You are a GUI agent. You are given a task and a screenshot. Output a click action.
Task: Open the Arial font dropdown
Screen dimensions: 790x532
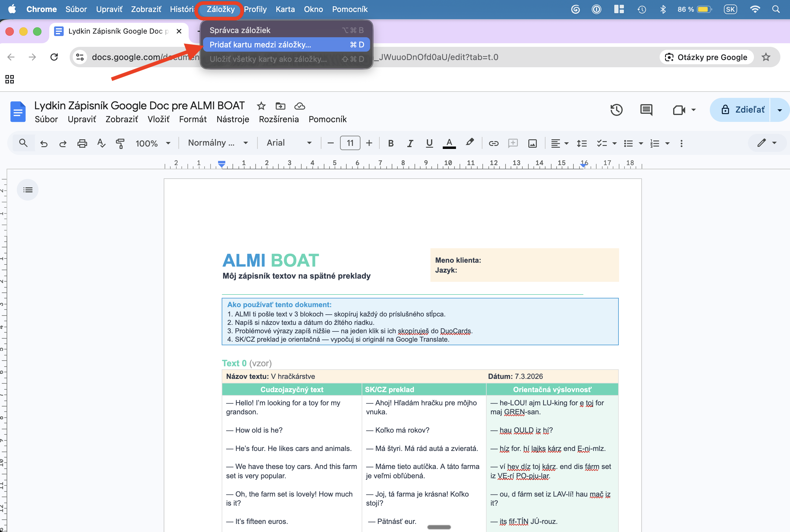289,143
